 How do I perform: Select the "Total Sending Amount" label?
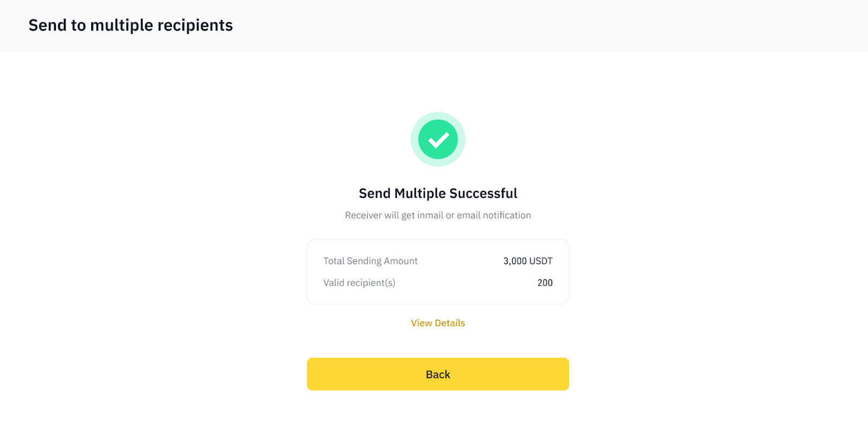click(x=371, y=261)
